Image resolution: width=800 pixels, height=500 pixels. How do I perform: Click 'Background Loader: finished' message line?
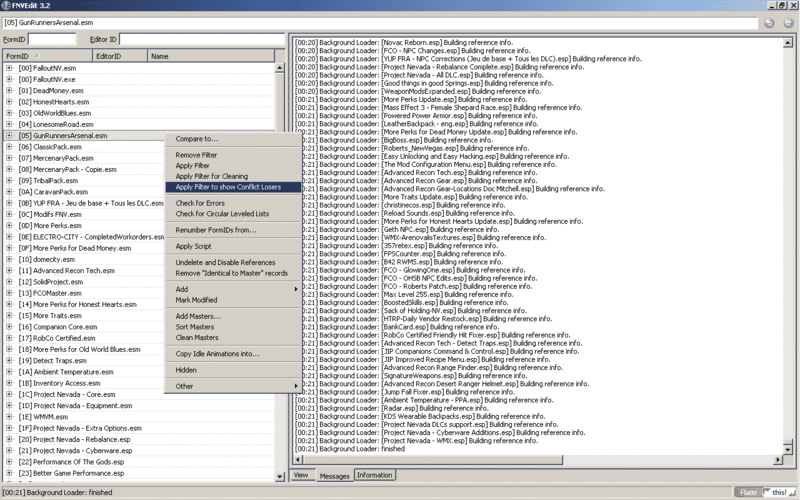[349, 449]
